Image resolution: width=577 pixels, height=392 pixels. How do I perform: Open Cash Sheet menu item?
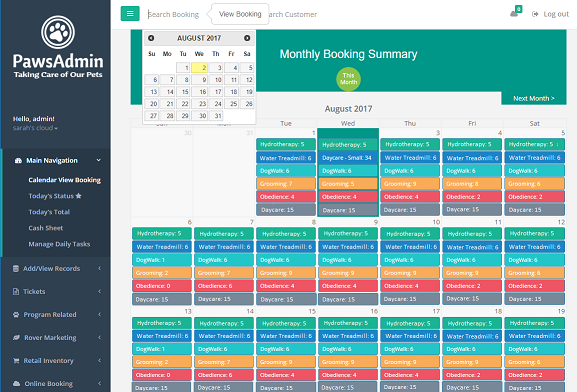click(x=46, y=228)
